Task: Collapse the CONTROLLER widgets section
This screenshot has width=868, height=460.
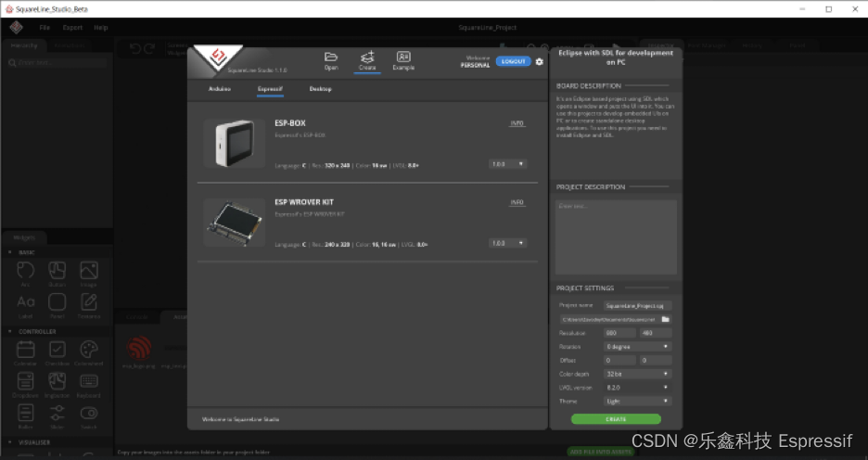Action: (x=10, y=332)
